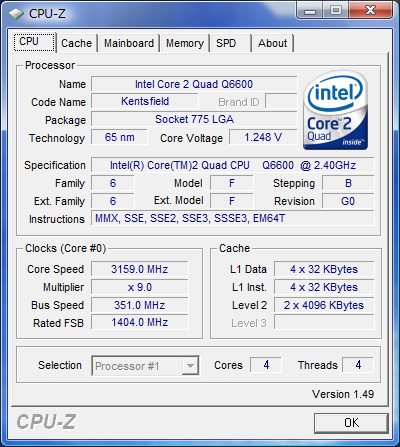Image resolution: width=400 pixels, height=447 pixels.
Task: Click the Intel Core 2 Quad logo
Action: point(335,110)
